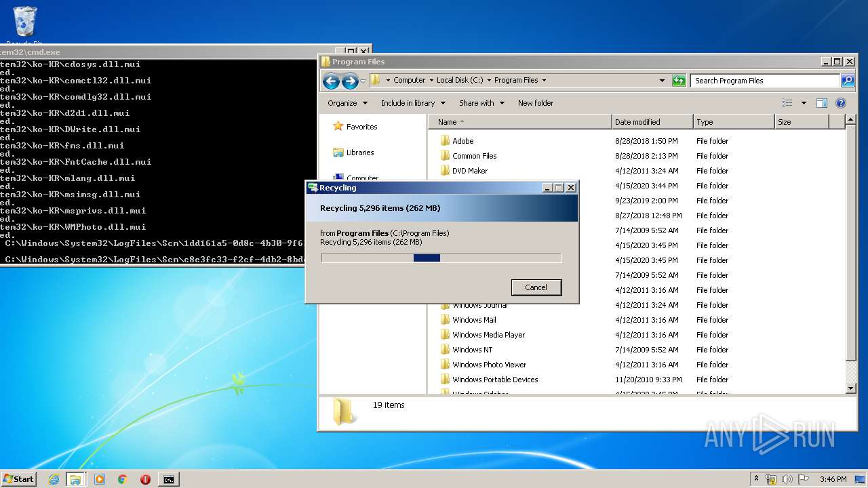Sort by the Size column header
This screenshot has width=868, height=488.
point(802,122)
